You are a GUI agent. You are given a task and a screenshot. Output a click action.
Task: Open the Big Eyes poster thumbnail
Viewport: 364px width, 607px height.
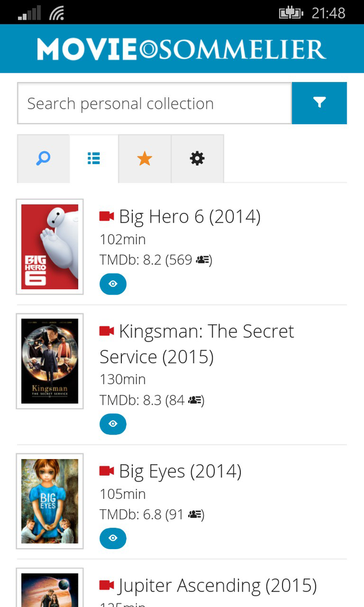tap(50, 501)
